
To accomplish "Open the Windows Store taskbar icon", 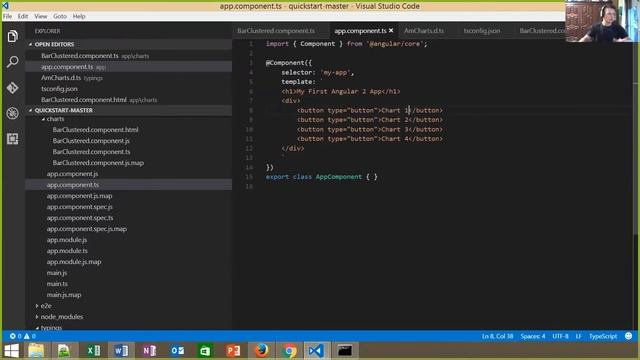I will coord(205,351).
